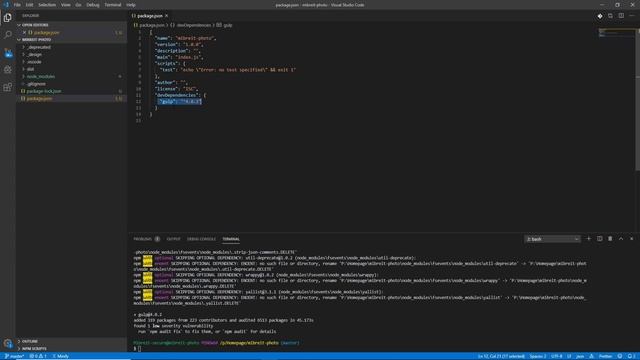
Task: Open the Debug menu
Action: coord(93,5)
